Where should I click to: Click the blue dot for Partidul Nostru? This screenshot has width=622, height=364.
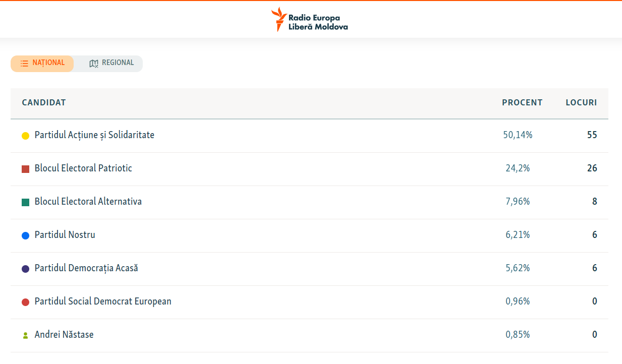pyautogui.click(x=25, y=235)
